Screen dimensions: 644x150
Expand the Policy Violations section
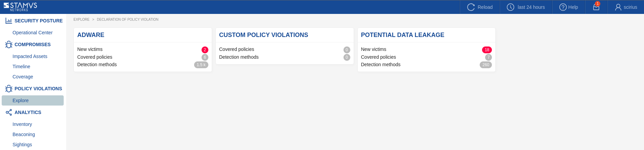point(38,89)
